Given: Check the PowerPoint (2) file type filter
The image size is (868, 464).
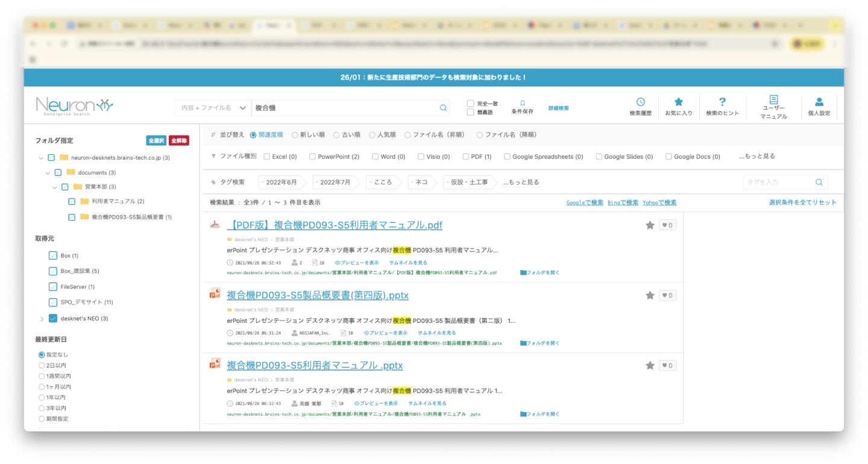Looking at the screenshot, I should coord(312,157).
